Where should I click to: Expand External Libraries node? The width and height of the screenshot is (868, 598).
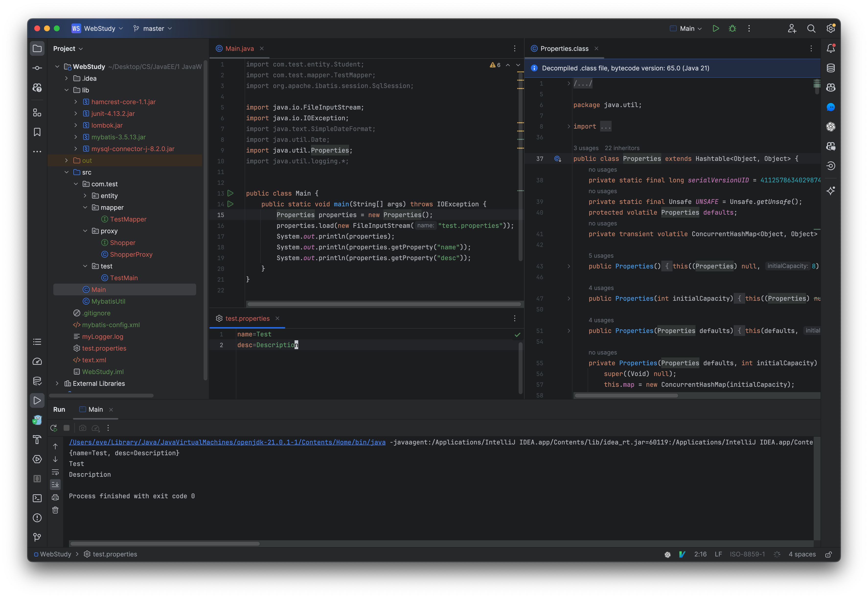coord(57,383)
